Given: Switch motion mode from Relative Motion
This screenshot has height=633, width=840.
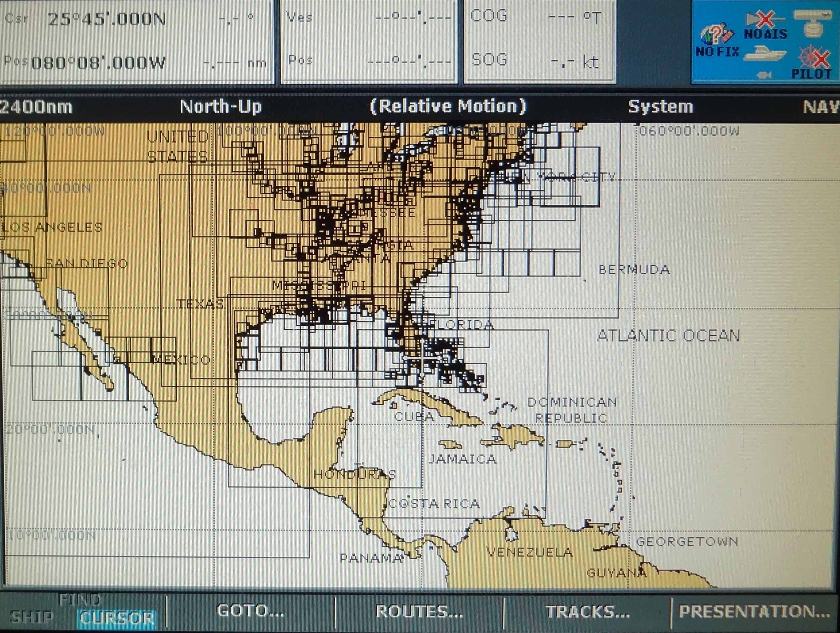Looking at the screenshot, I should 447,107.
